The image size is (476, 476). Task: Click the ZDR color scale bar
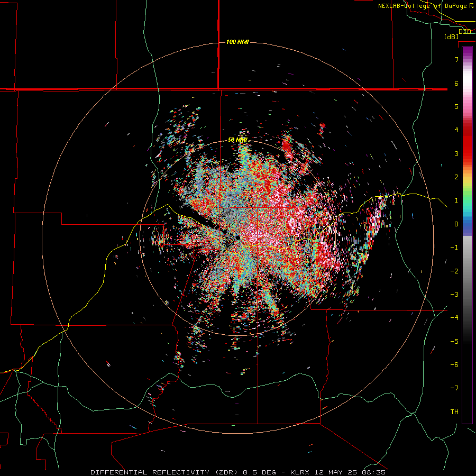[x=467, y=235]
